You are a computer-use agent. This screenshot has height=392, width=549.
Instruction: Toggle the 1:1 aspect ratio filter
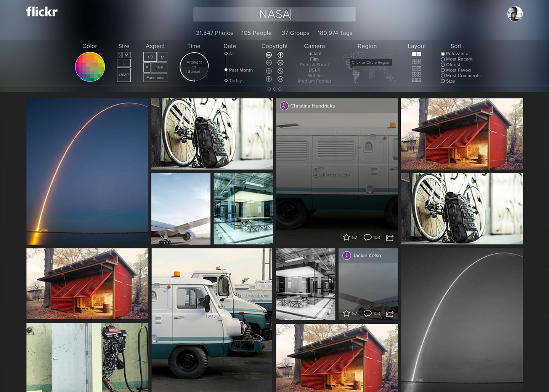point(162,57)
